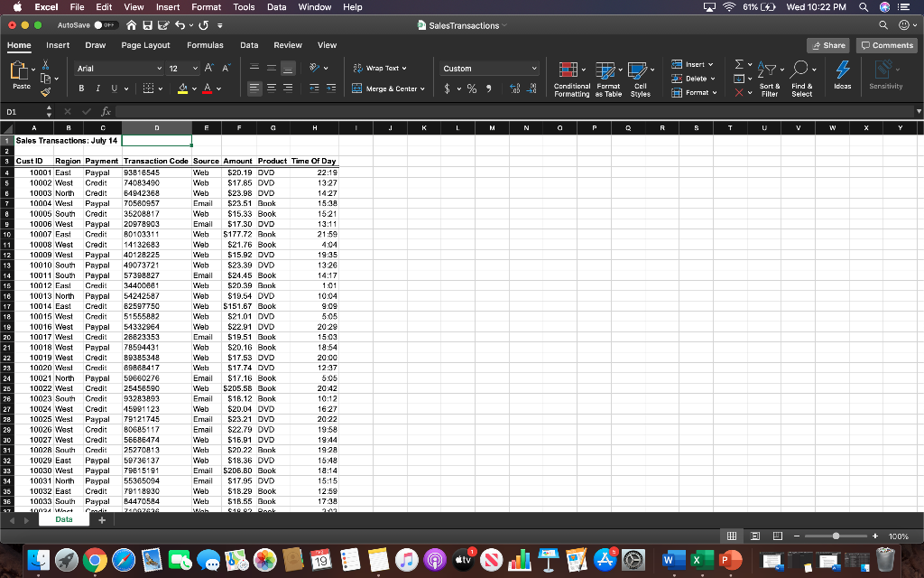Screen dimensions: 924x578
Task: Click Increase Decimal icon
Action: (514, 89)
